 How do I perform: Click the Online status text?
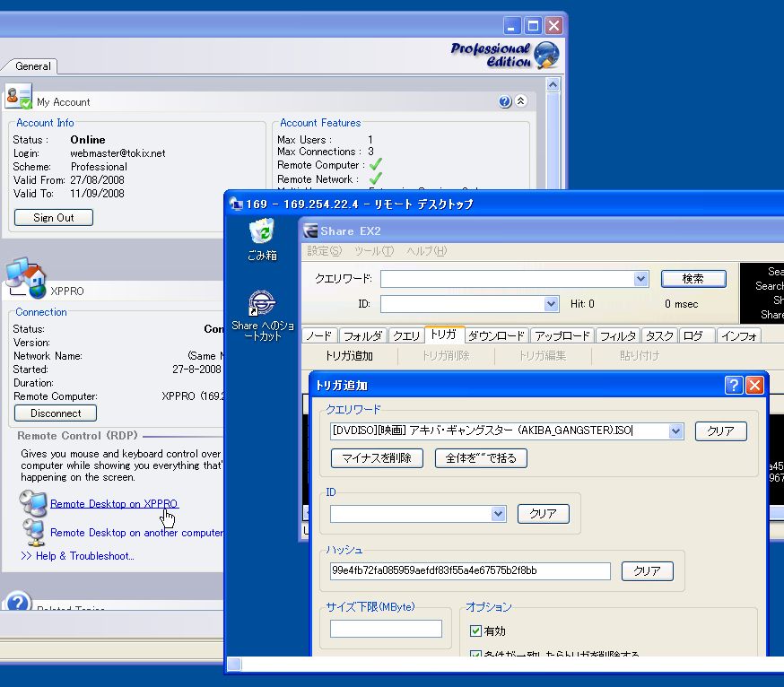(88, 140)
